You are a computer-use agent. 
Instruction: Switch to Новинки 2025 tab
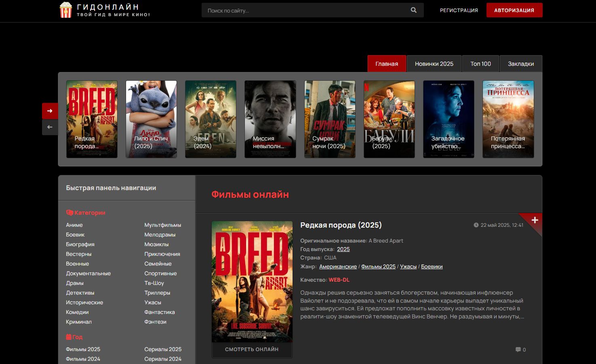[x=434, y=64]
